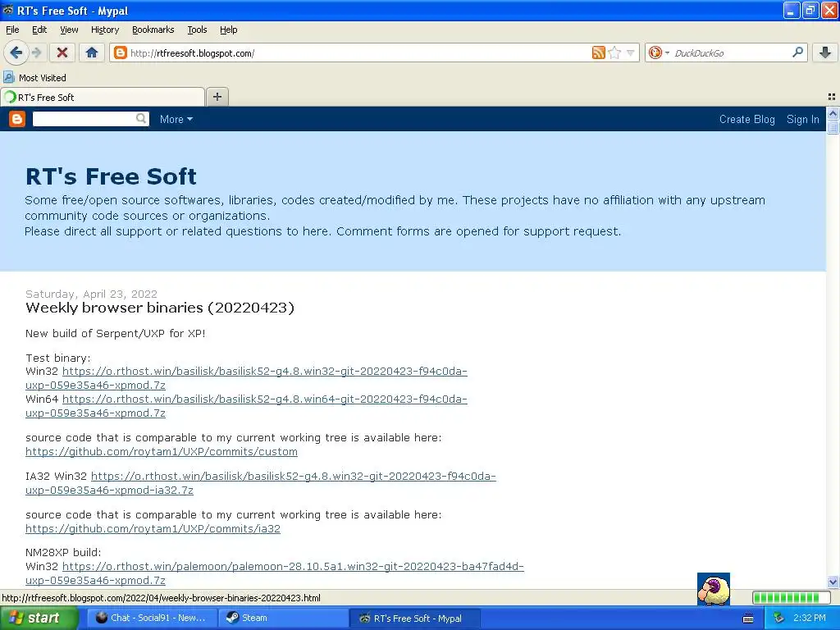840x630 pixels.
Task: Click the Windows start button
Action: (x=38, y=618)
